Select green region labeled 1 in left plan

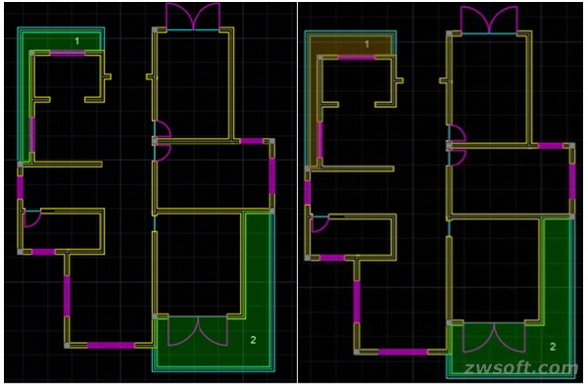[62, 40]
